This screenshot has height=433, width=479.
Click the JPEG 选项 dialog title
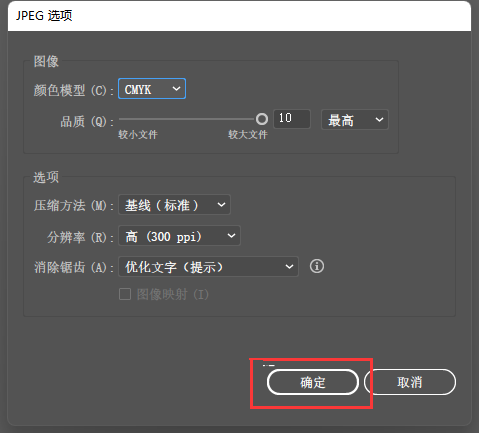point(44,16)
